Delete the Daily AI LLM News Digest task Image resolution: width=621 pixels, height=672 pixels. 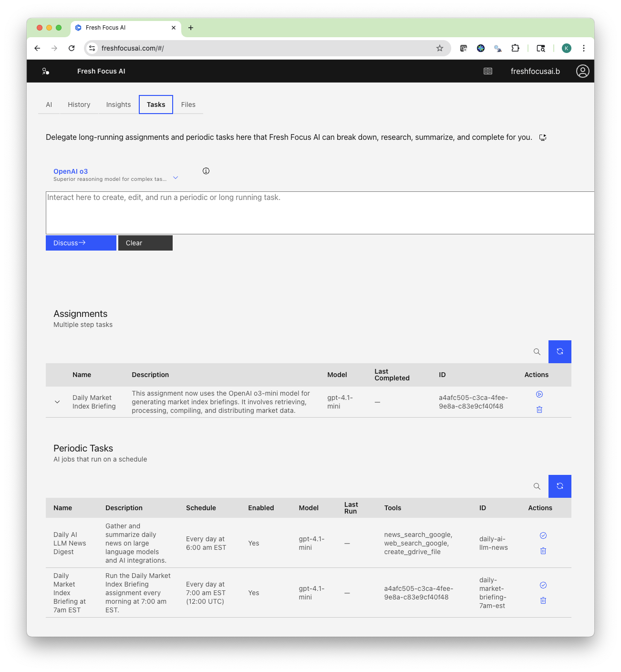543,550
